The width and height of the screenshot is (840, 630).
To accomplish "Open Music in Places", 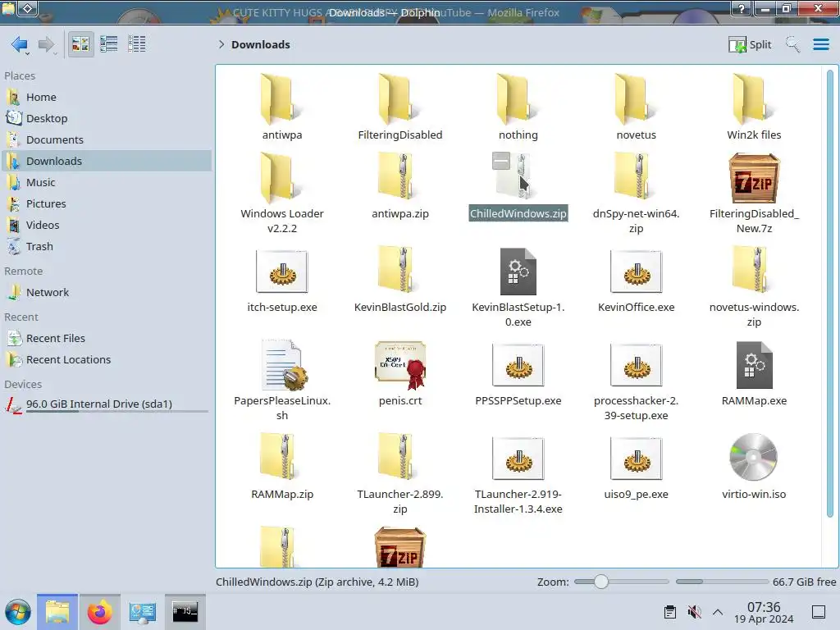I will click(106, 183).
